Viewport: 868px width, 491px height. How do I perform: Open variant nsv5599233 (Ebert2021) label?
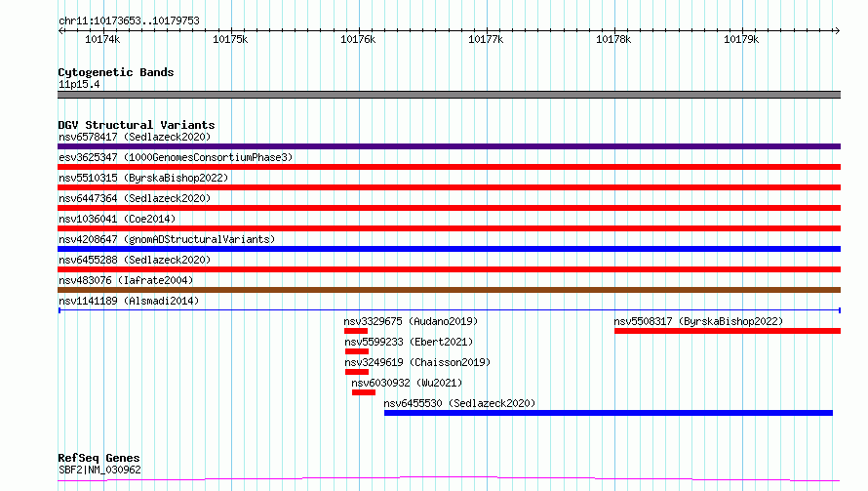[409, 342]
